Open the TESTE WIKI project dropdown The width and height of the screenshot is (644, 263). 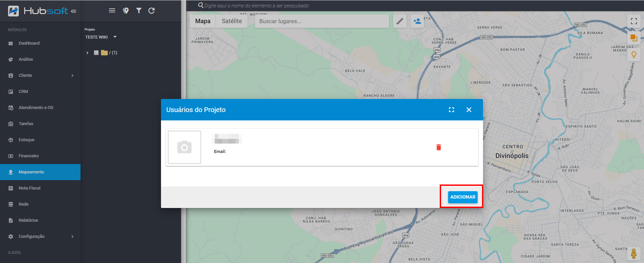pos(101,37)
